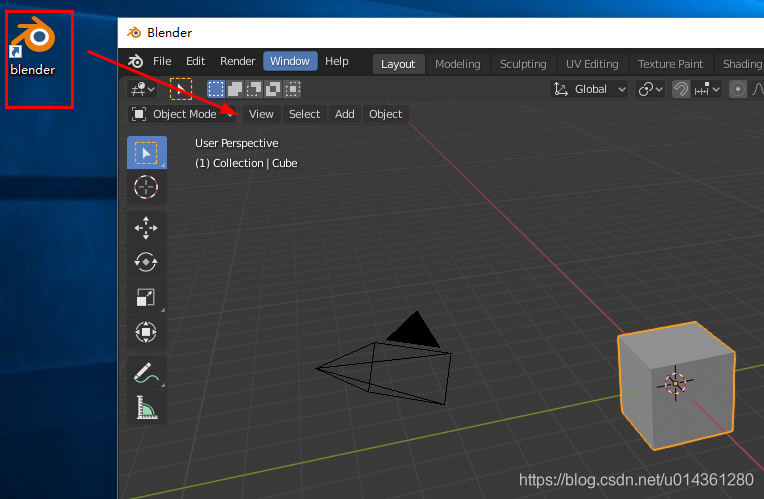Open the Help menu
The height and width of the screenshot is (499, 764).
(337, 61)
